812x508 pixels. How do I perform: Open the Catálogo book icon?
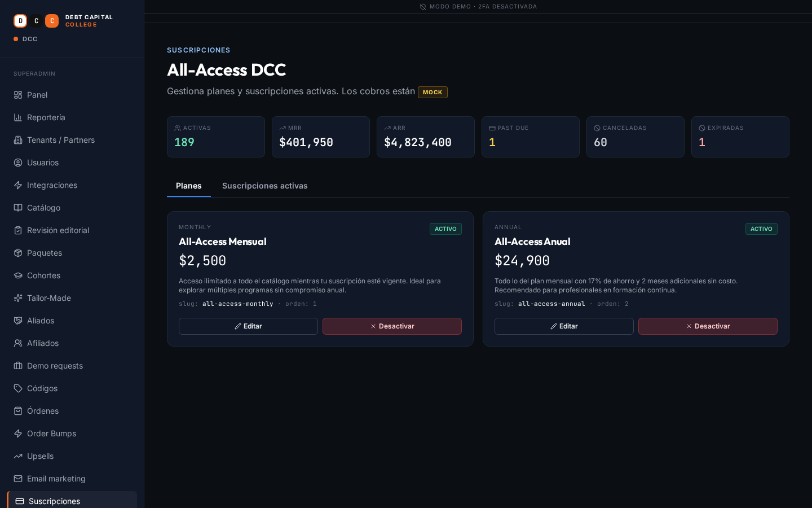click(x=18, y=208)
